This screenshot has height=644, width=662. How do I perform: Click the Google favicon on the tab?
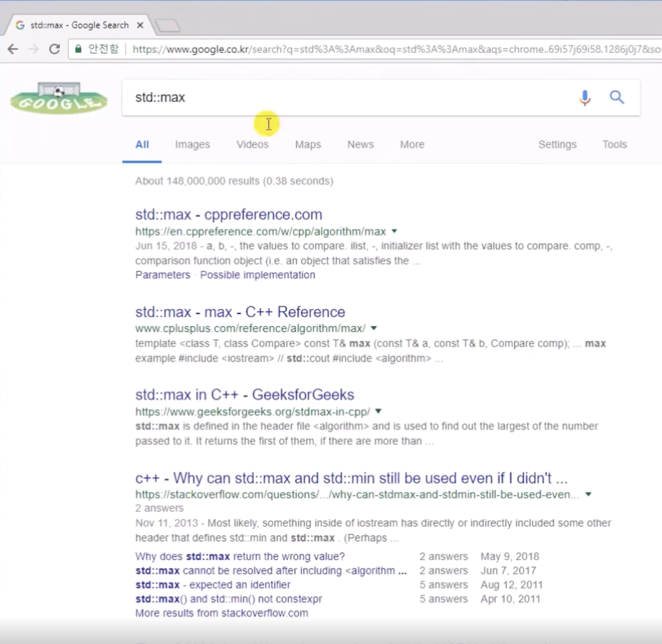point(20,25)
